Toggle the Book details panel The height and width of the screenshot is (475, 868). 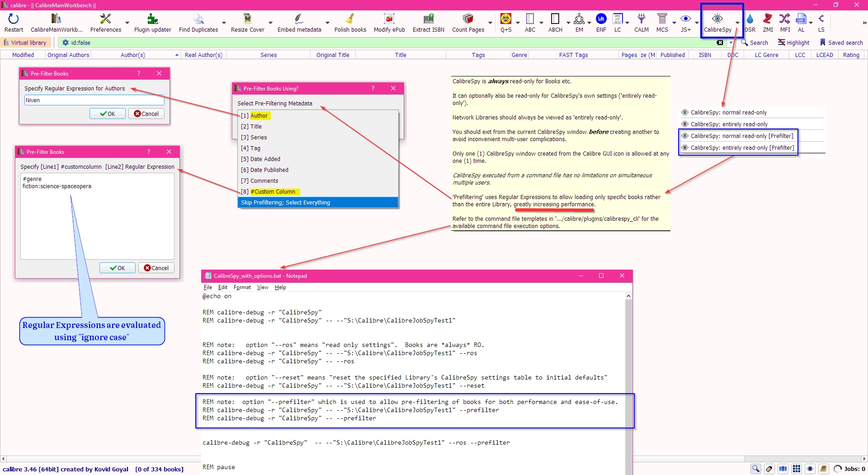click(824, 469)
